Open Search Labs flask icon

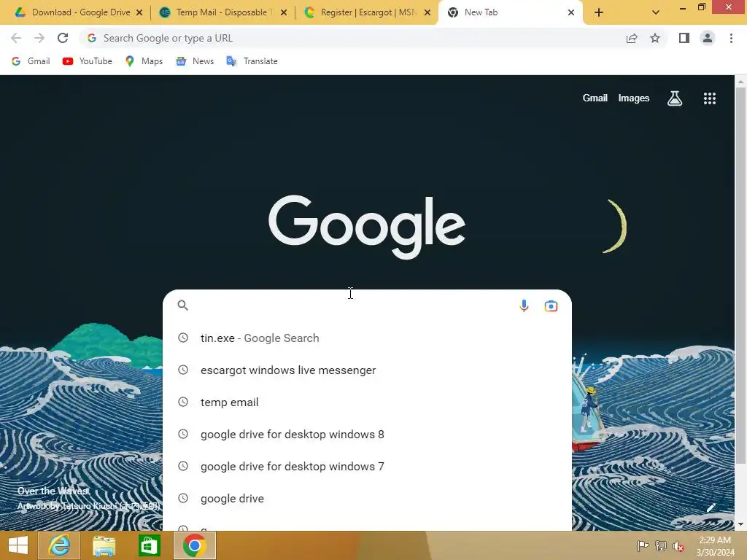[675, 98]
